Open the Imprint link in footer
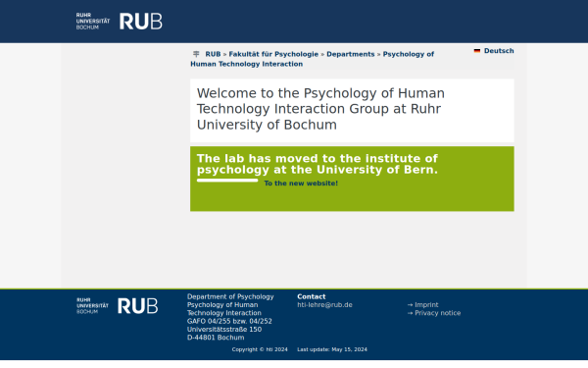Viewport: 588px width, 368px height. (426, 305)
